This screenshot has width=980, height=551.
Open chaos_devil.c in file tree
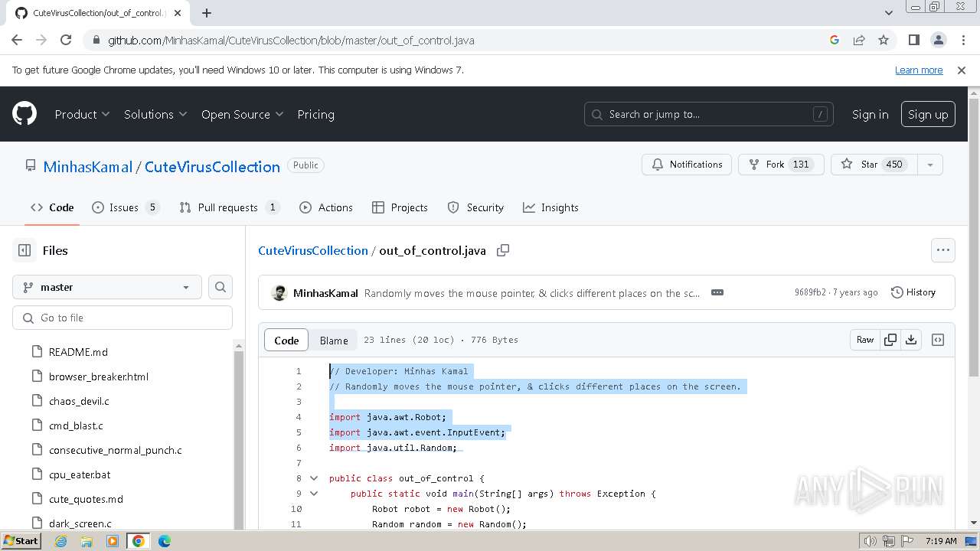(x=79, y=401)
